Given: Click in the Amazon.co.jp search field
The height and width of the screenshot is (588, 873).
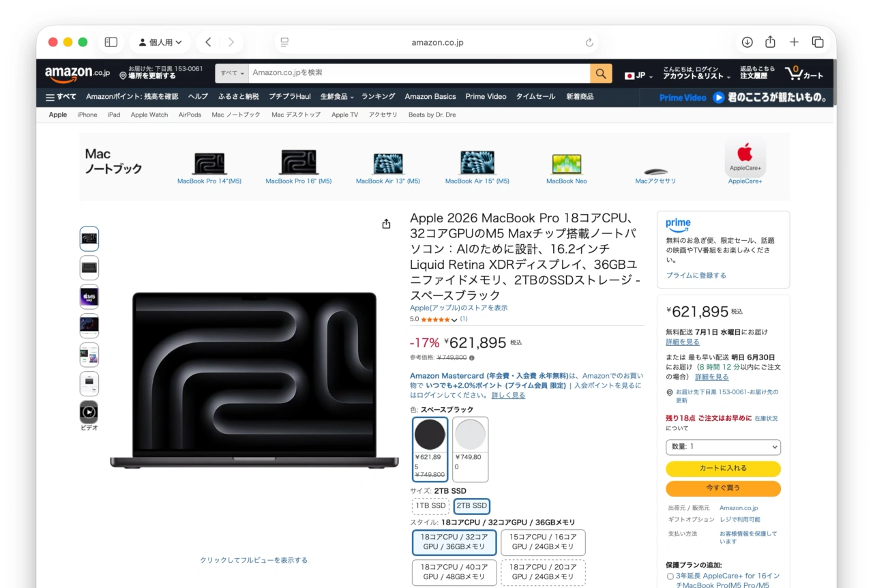Looking at the screenshot, I should pos(418,73).
